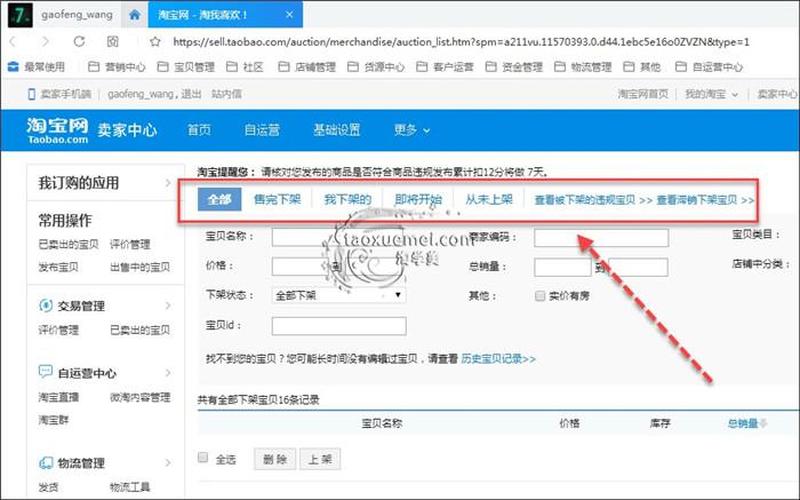The image size is (800, 500).
Task: Focus the 宝贝id input field
Action: point(339,326)
